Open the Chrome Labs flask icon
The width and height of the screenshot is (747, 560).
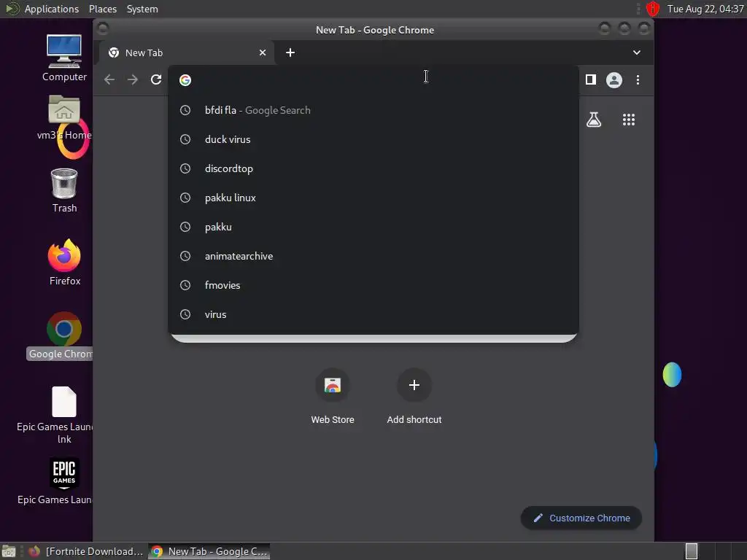594,120
